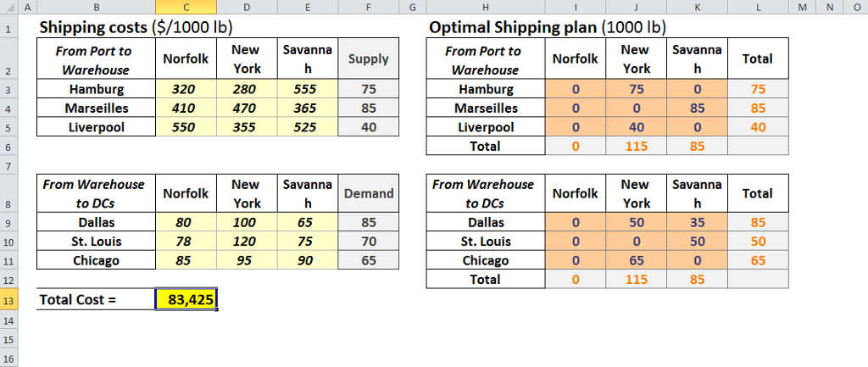868x367 pixels.
Task: Click row header 13
Action: pyautogui.click(x=8, y=299)
